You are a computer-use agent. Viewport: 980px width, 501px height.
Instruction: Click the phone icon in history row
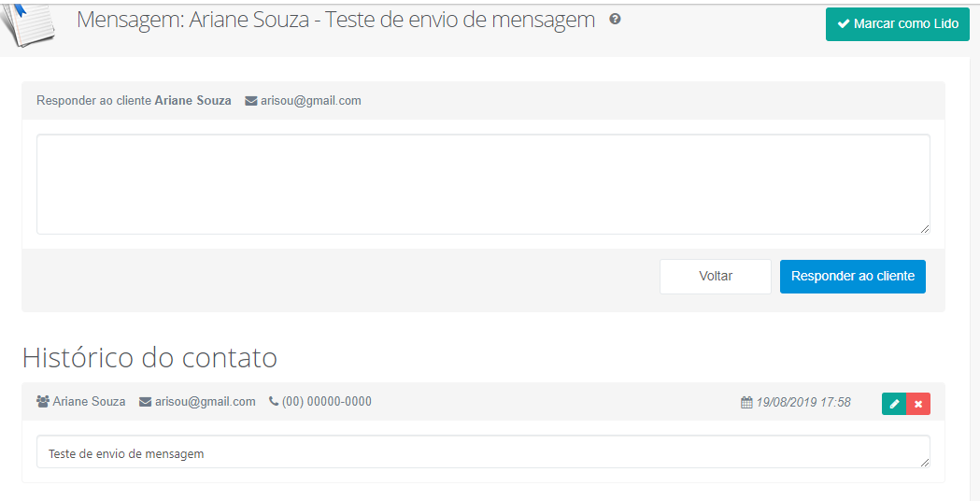[274, 401]
